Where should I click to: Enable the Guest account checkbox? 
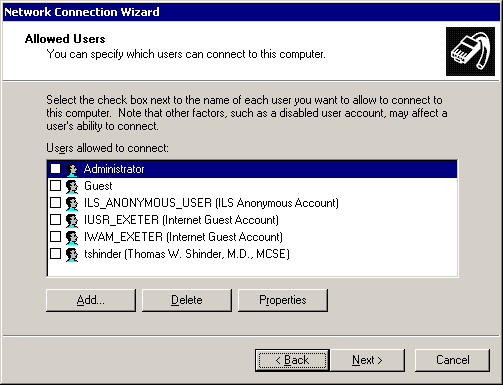pos(55,185)
